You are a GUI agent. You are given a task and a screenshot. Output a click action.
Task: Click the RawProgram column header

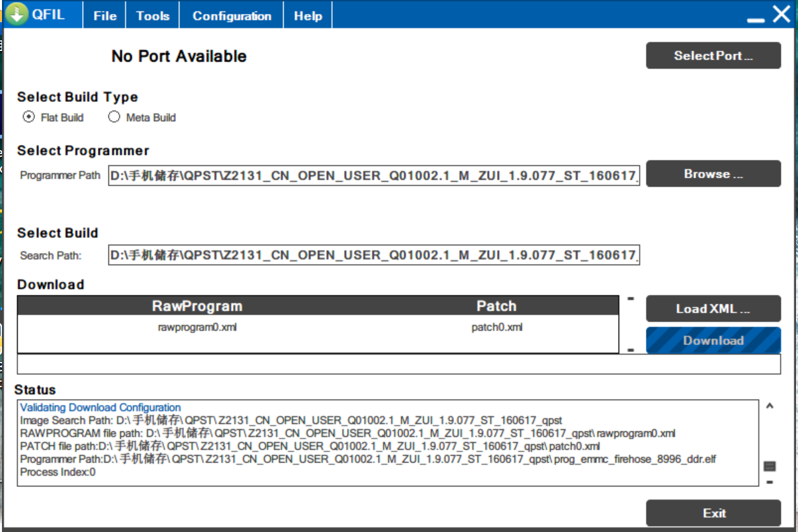197,306
